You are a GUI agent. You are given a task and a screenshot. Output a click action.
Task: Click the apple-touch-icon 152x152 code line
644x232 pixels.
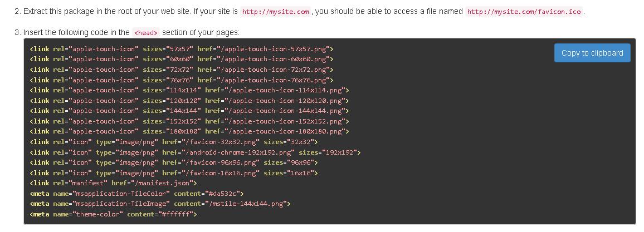(x=189, y=121)
